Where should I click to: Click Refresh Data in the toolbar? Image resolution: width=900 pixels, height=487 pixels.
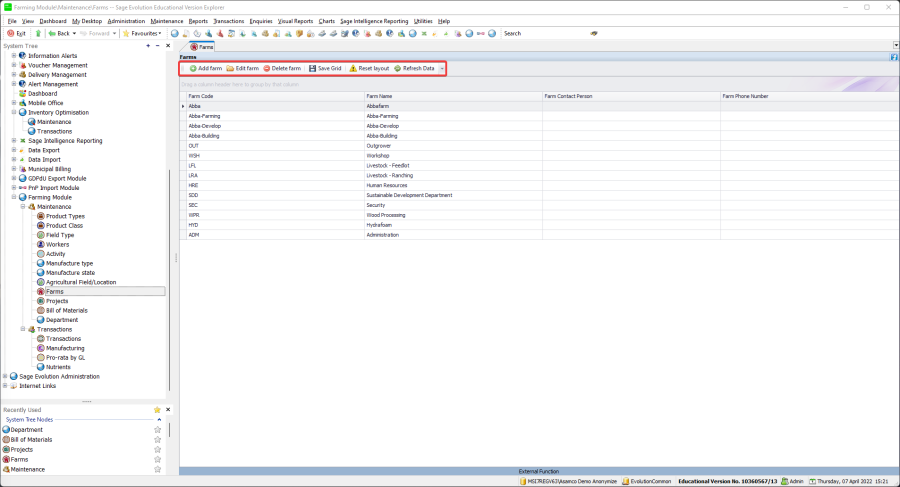(414, 68)
